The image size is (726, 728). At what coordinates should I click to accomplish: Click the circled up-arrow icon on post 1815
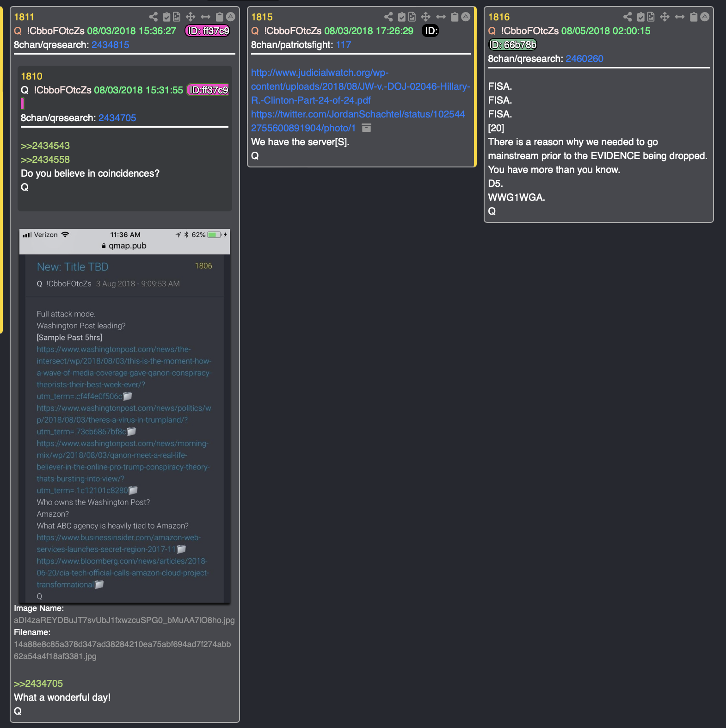pos(466,17)
